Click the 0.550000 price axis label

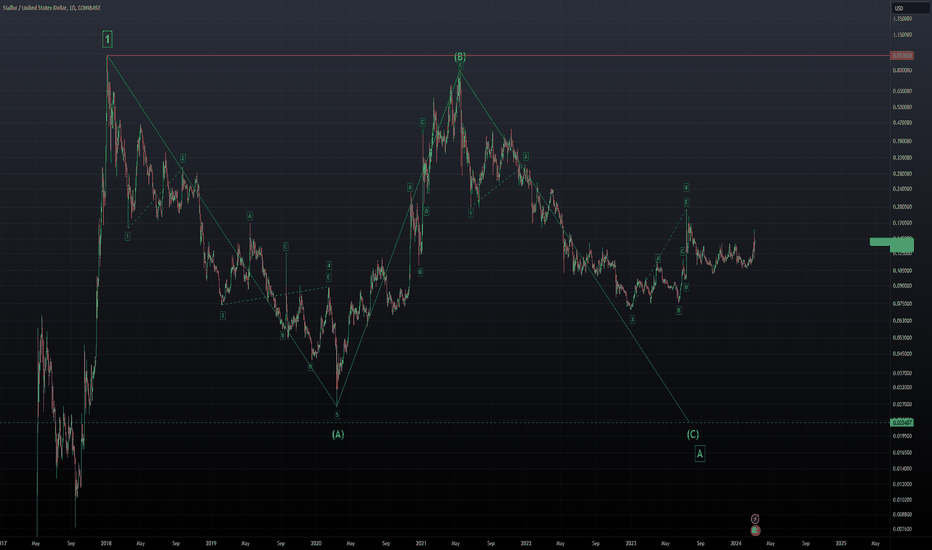coord(902,107)
